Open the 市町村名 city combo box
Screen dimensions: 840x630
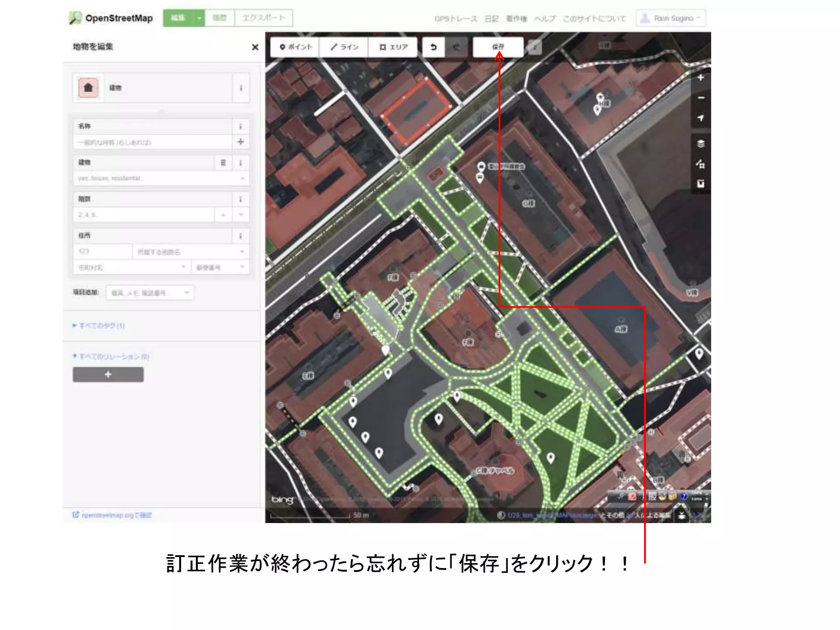pyautogui.click(x=132, y=267)
